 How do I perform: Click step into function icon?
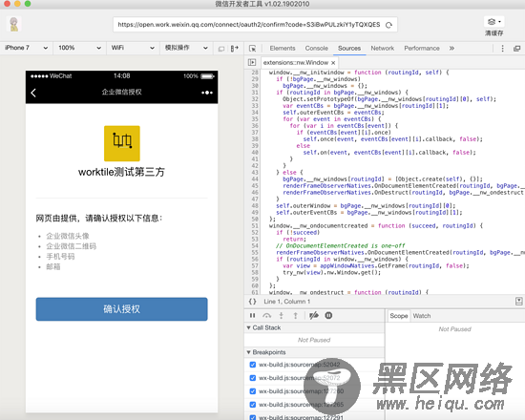click(282, 315)
